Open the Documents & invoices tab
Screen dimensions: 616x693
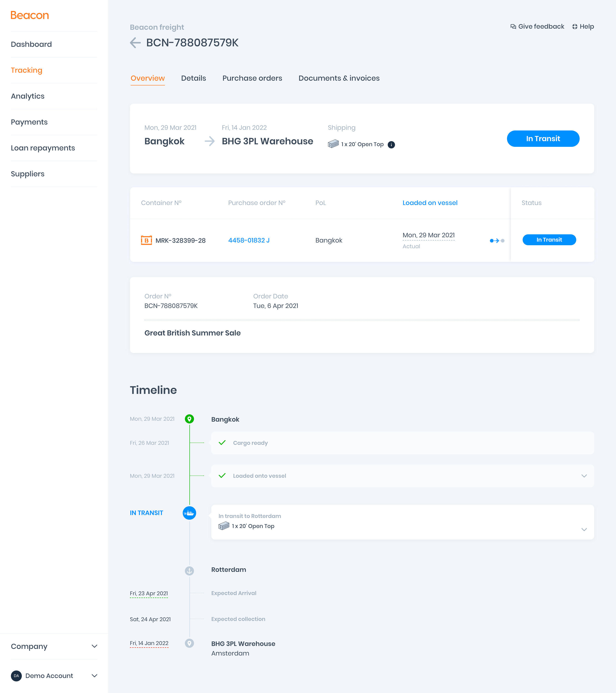(x=339, y=78)
